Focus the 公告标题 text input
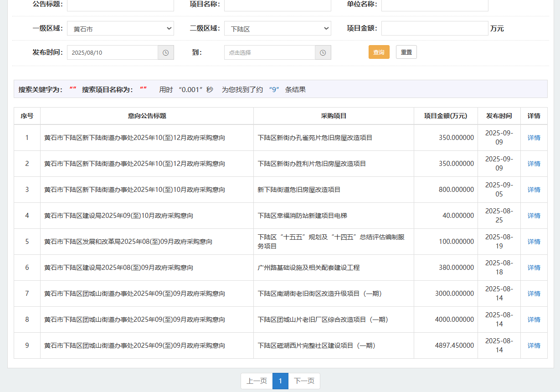Viewport: 560px width, 392px height. pyautogui.click(x=120, y=5)
